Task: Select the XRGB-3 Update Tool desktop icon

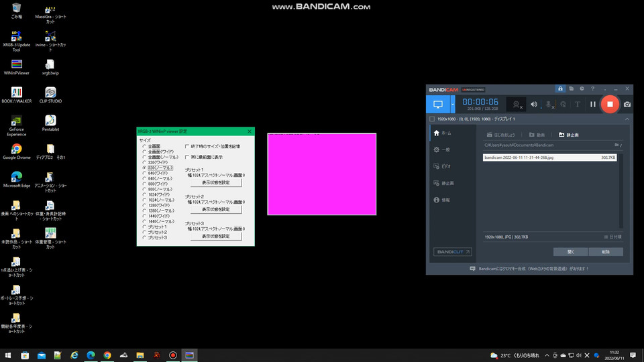Action: (16, 41)
